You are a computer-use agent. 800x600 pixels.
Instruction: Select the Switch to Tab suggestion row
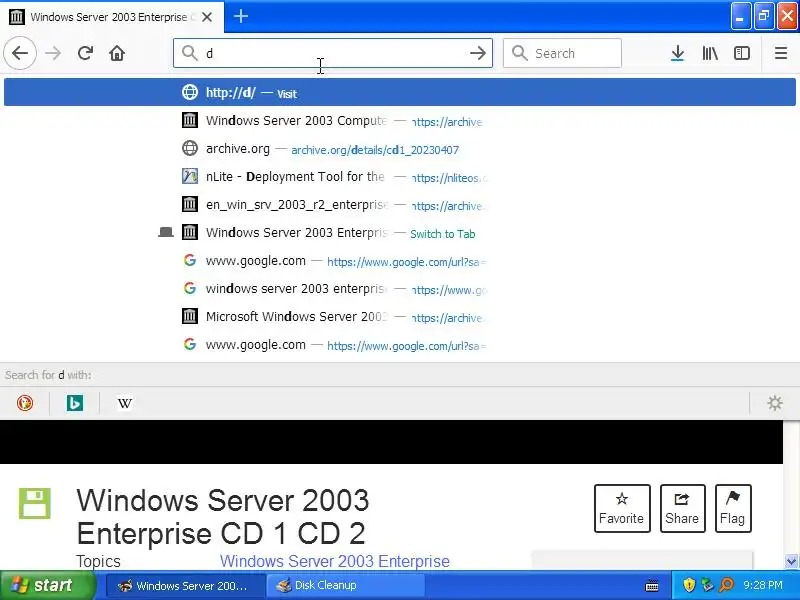[x=399, y=233]
